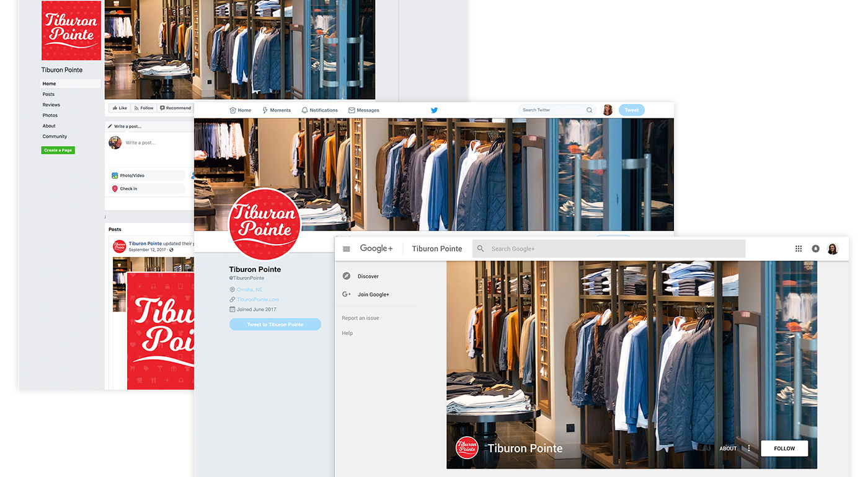Viewport: 868px width, 477px height.
Task: Click the Joined June 2017 text
Action: (257, 310)
